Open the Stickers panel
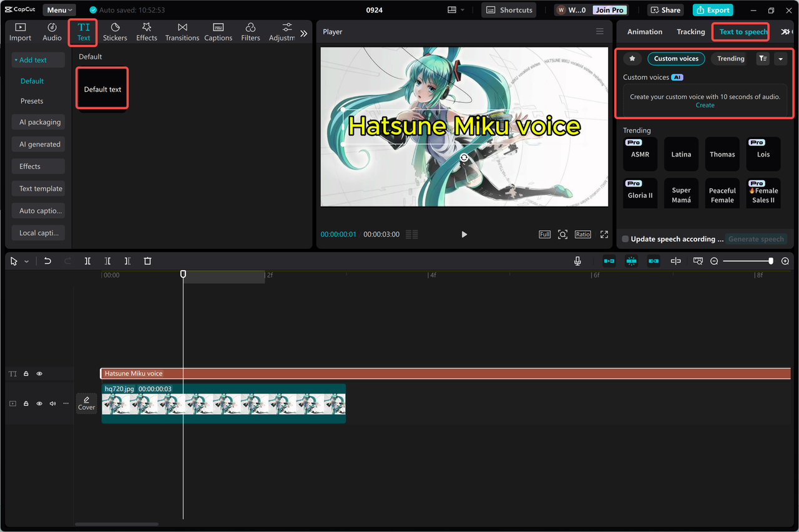 pos(115,32)
